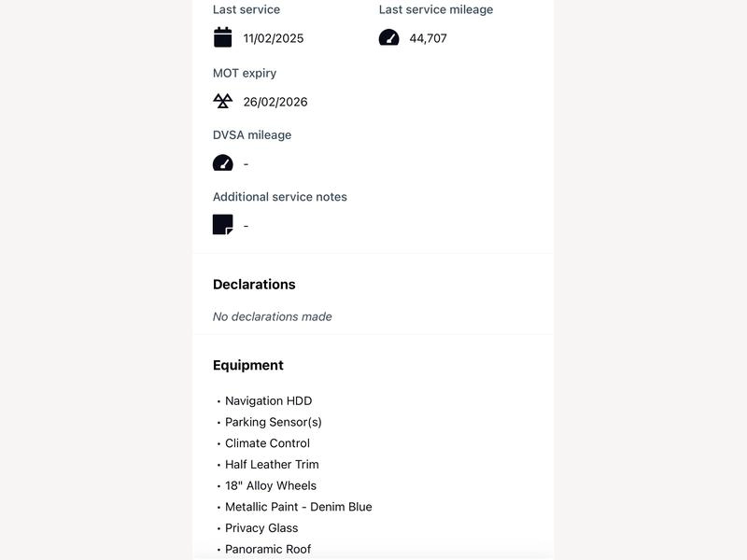Click the Additional service notes label

pyautogui.click(x=279, y=197)
